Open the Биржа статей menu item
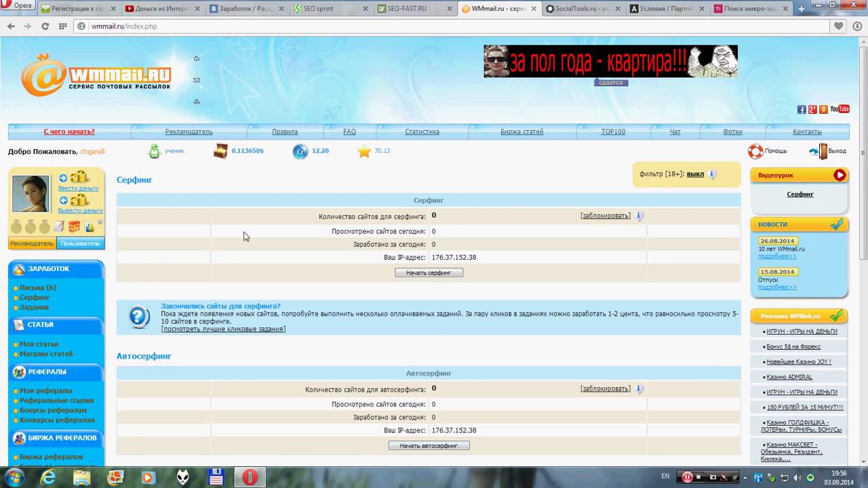The height and width of the screenshot is (488, 868). coord(521,131)
